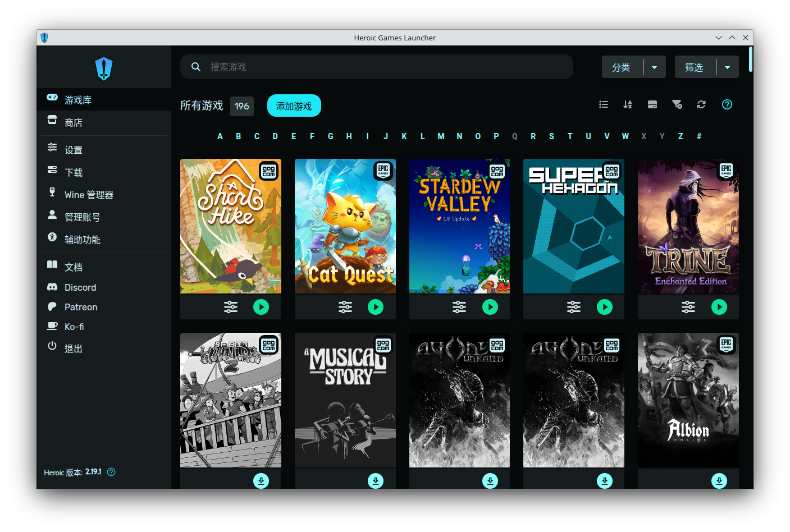Click the 添加游戏 button
The width and height of the screenshot is (790, 532).
294,106
